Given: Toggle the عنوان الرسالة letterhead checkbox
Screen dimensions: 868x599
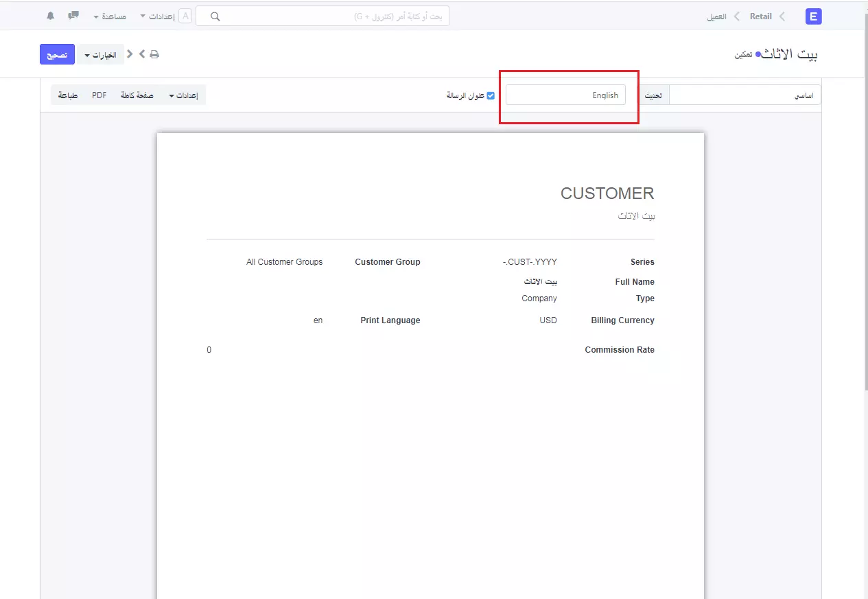Looking at the screenshot, I should click(491, 95).
